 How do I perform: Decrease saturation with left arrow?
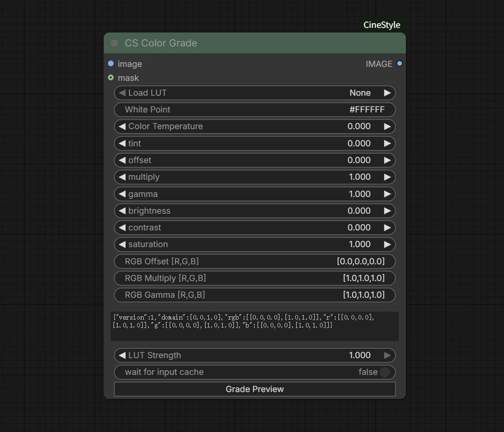122,244
